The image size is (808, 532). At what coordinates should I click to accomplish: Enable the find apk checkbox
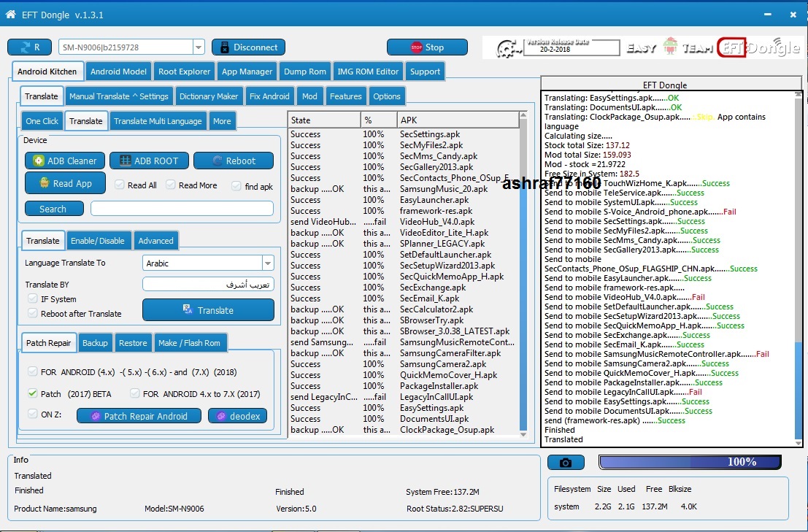point(236,186)
